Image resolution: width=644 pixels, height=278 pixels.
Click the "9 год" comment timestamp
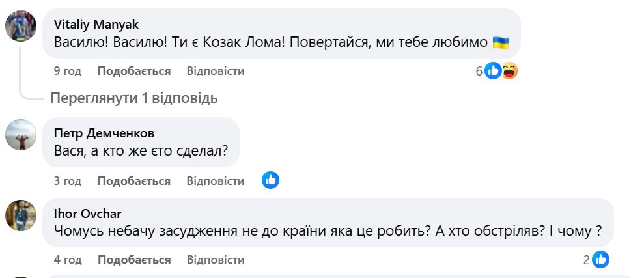[68, 71]
